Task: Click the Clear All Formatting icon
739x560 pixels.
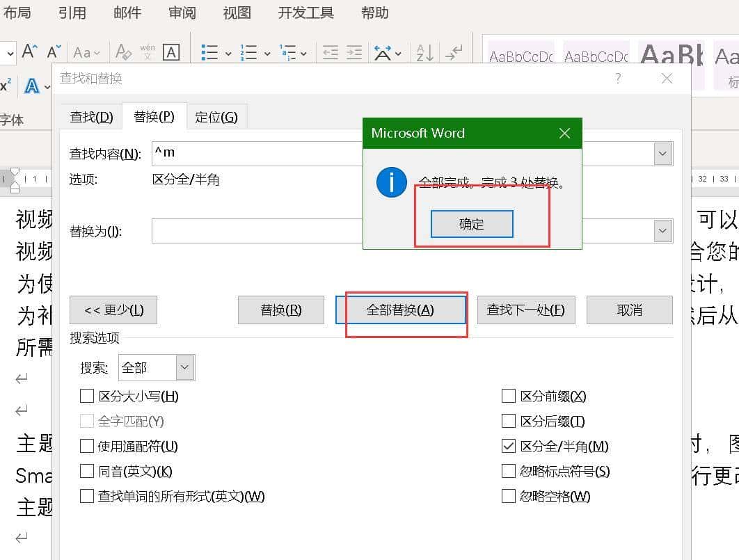Action: pyautogui.click(x=122, y=52)
